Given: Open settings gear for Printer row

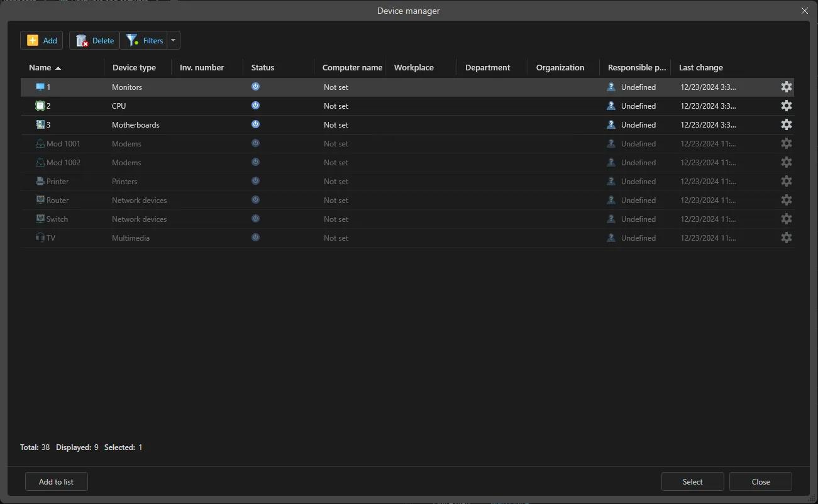Looking at the screenshot, I should pos(786,181).
